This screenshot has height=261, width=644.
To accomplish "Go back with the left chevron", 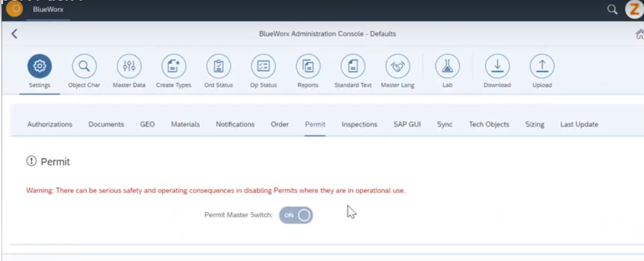I will [x=14, y=34].
